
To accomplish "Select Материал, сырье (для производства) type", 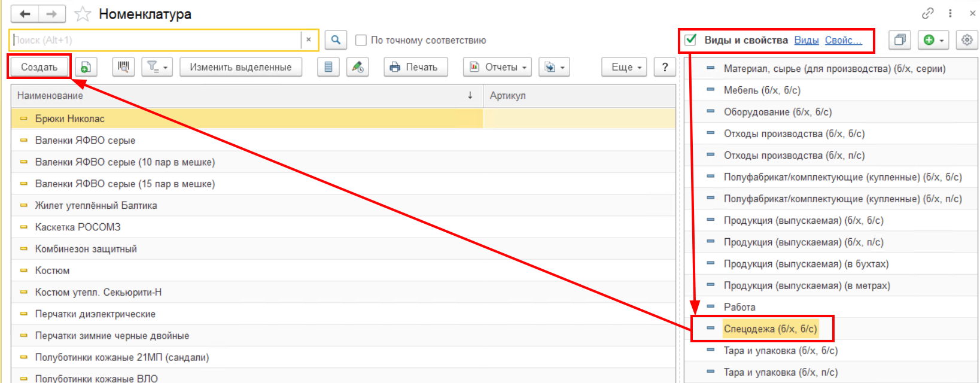I will click(835, 68).
